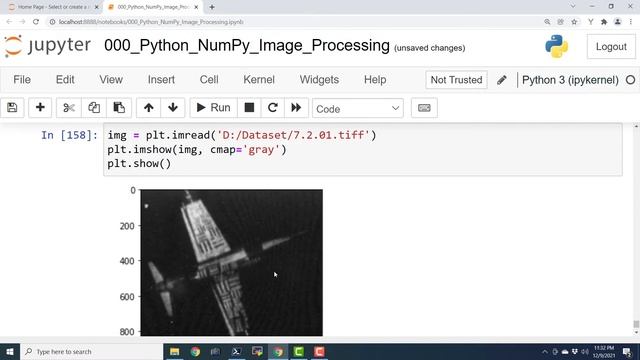Paste cells below icon
Image resolution: width=640 pixels, height=360 pixels.
pyautogui.click(x=119, y=108)
